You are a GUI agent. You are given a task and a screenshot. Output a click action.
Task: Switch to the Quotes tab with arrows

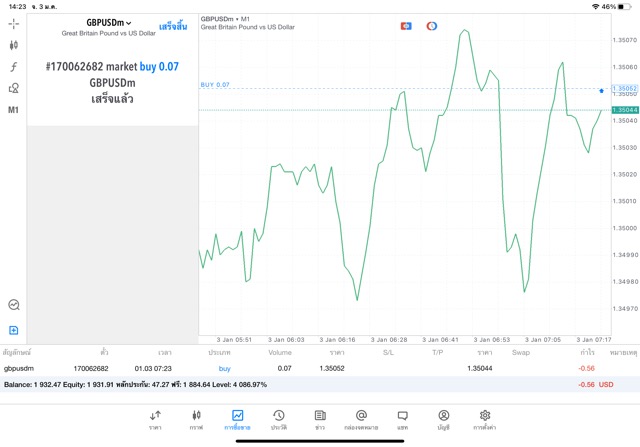(155, 419)
